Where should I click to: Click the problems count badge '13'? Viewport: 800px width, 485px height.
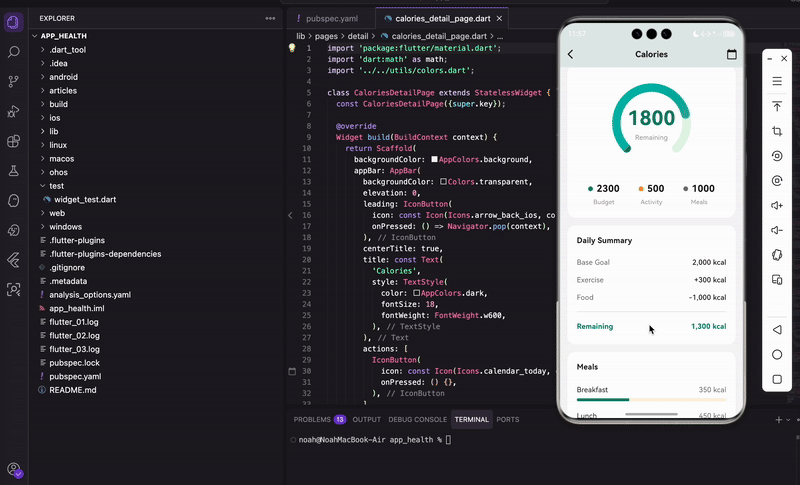(340, 420)
